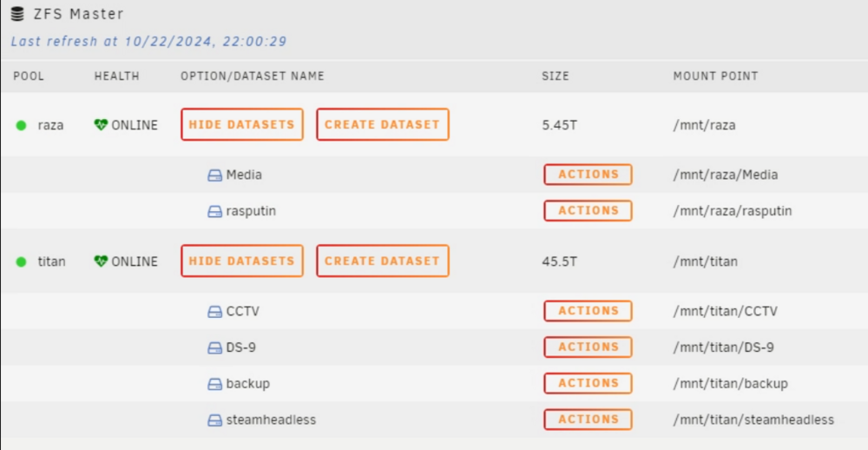Select the rasputin dataset name
This screenshot has width=868, height=450.
point(251,212)
